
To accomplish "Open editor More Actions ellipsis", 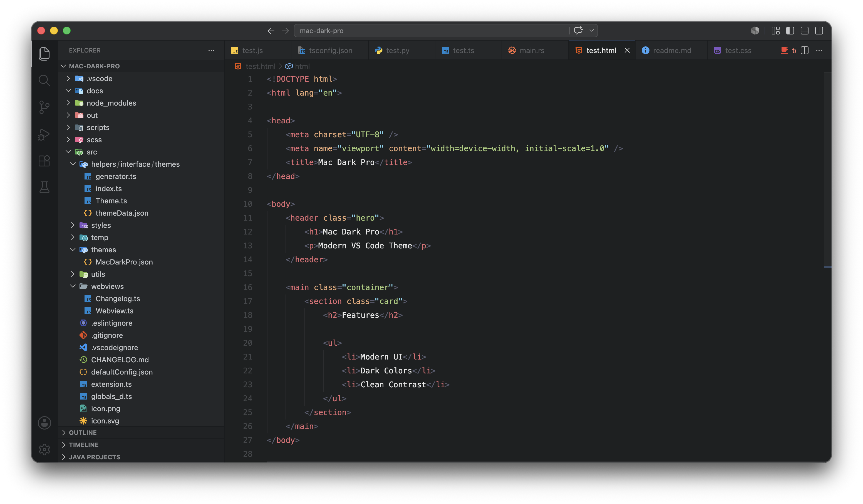I will click(x=819, y=50).
